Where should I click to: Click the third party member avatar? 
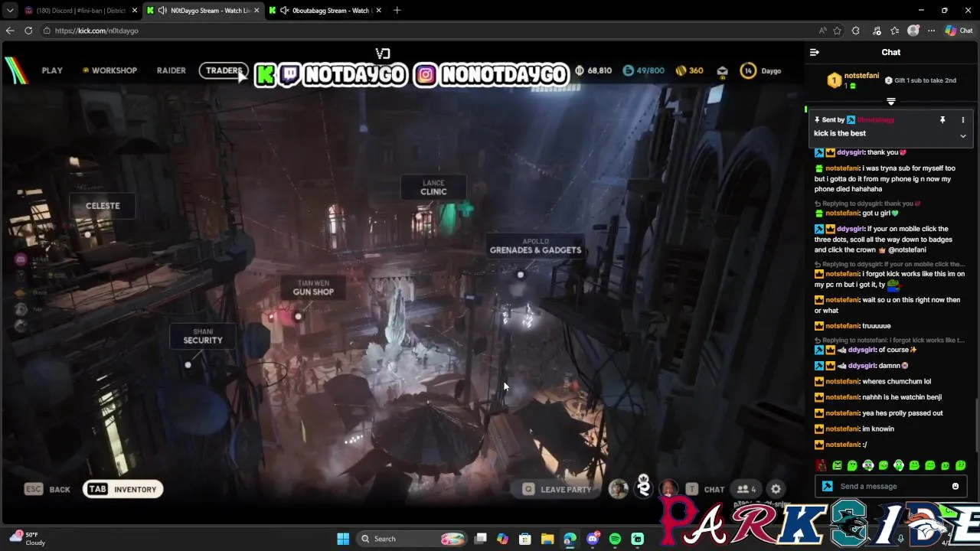pos(668,488)
